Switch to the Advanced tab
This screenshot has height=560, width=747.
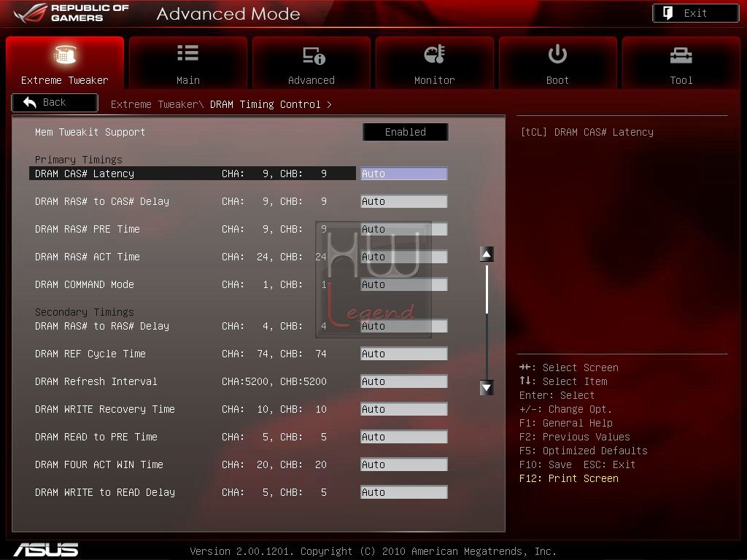(311, 63)
